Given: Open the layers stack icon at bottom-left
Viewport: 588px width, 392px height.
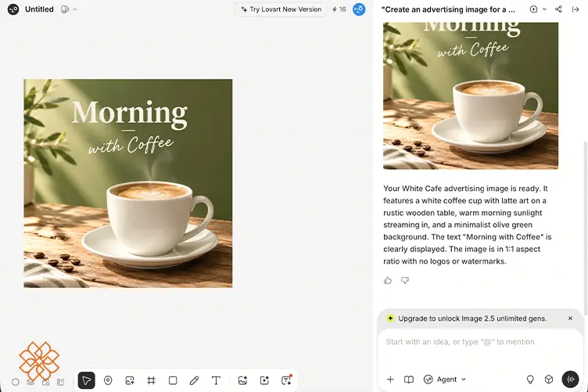Looking at the screenshot, I should (30, 382).
